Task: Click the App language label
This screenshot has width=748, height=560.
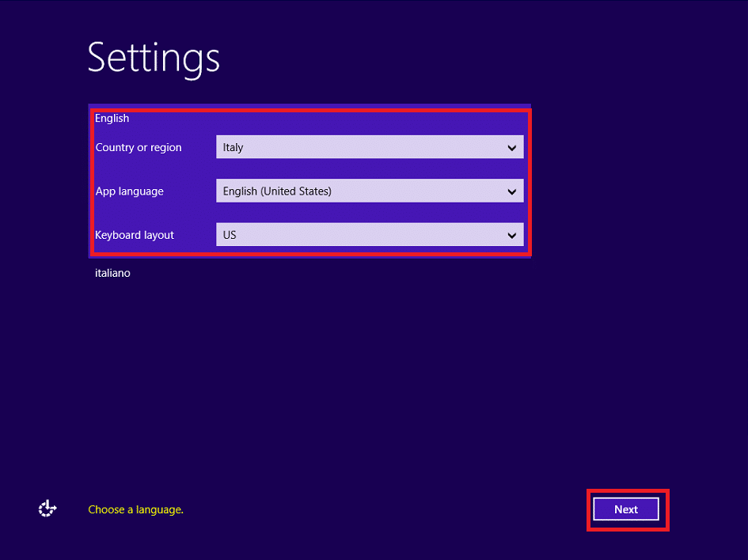Action: click(x=129, y=191)
